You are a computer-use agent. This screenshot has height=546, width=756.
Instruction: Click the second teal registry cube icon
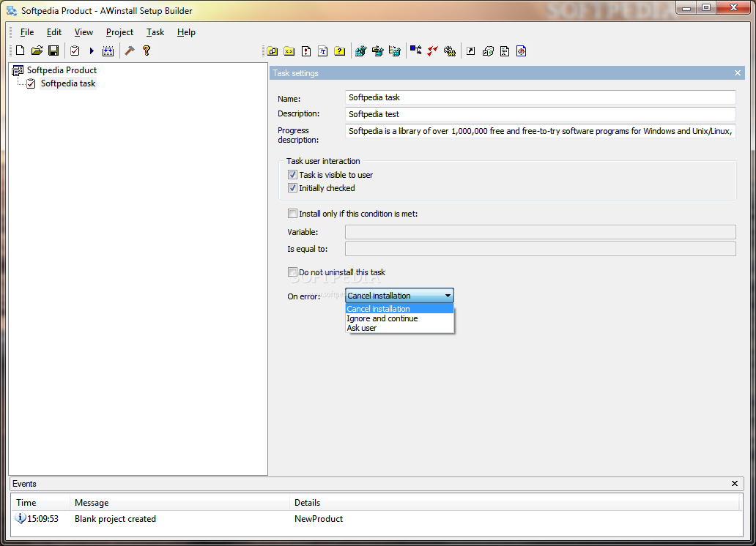[377, 51]
